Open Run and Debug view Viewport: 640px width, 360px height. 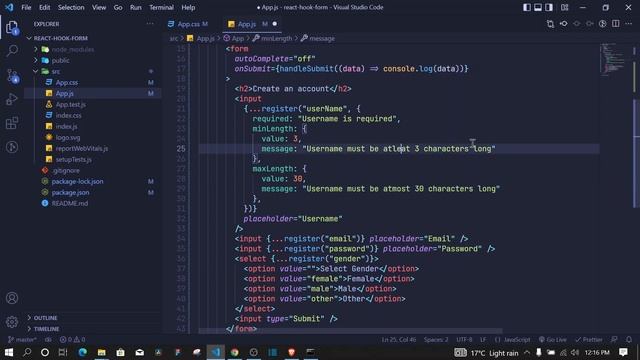click(x=12, y=99)
